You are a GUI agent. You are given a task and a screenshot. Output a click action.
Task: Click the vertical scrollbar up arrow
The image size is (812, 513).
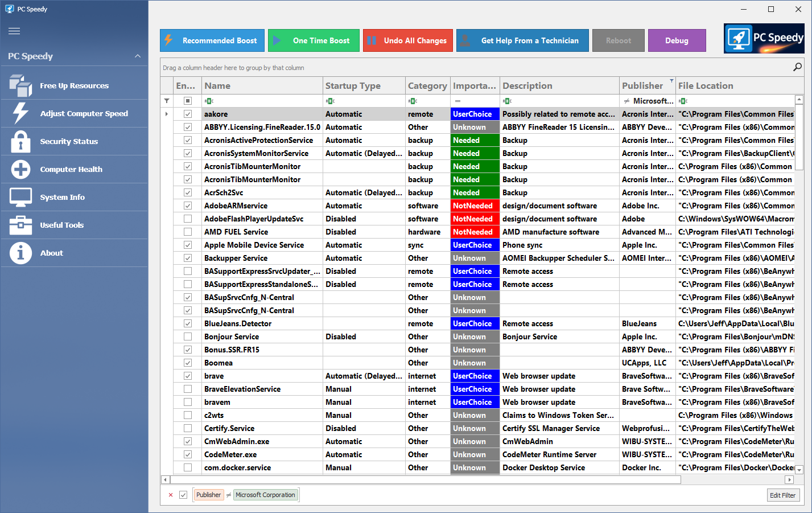coord(799,99)
